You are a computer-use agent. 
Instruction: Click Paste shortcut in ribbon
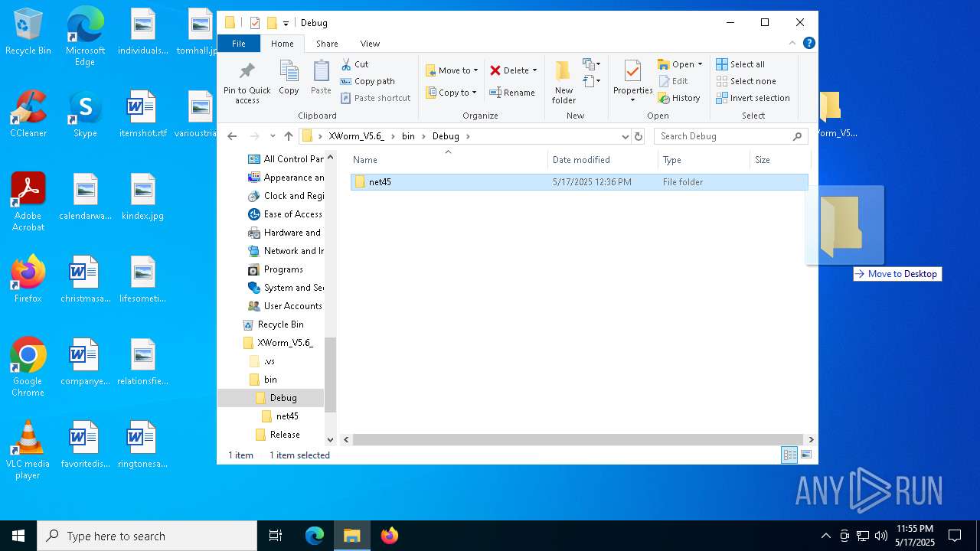coord(376,98)
